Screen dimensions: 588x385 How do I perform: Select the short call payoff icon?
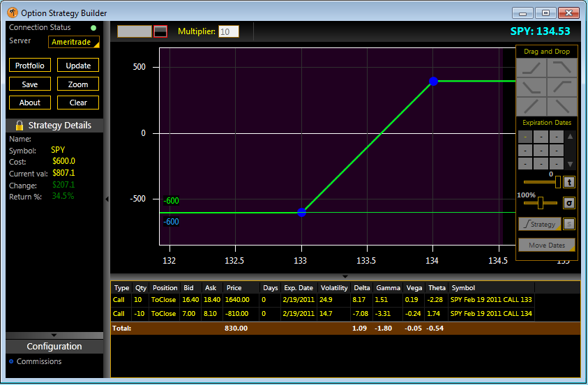pyautogui.click(x=561, y=68)
